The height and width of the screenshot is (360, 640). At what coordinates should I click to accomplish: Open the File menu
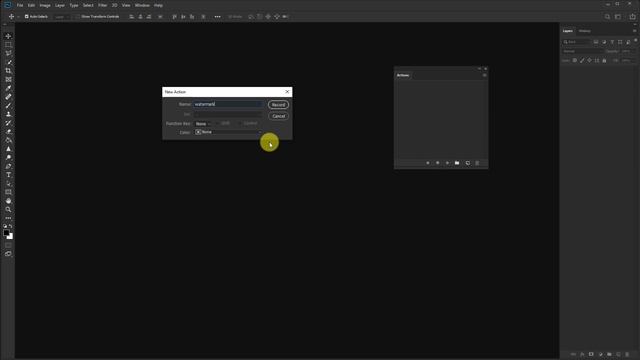point(20,5)
